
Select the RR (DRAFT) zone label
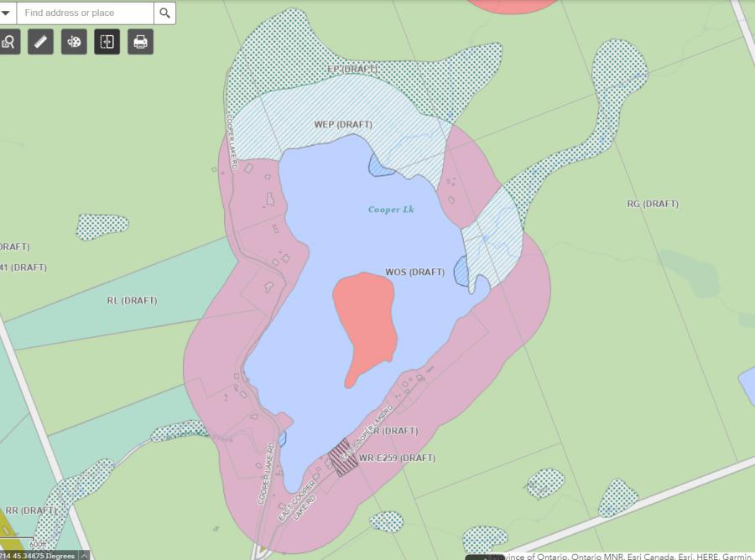(x=30, y=510)
